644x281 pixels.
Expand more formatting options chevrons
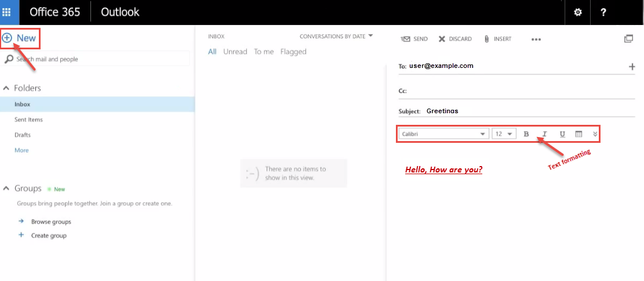(595, 134)
